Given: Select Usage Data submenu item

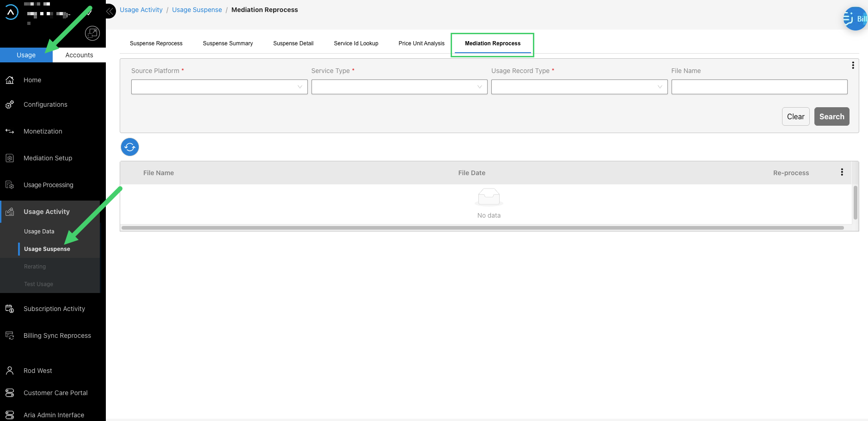Looking at the screenshot, I should (x=39, y=232).
